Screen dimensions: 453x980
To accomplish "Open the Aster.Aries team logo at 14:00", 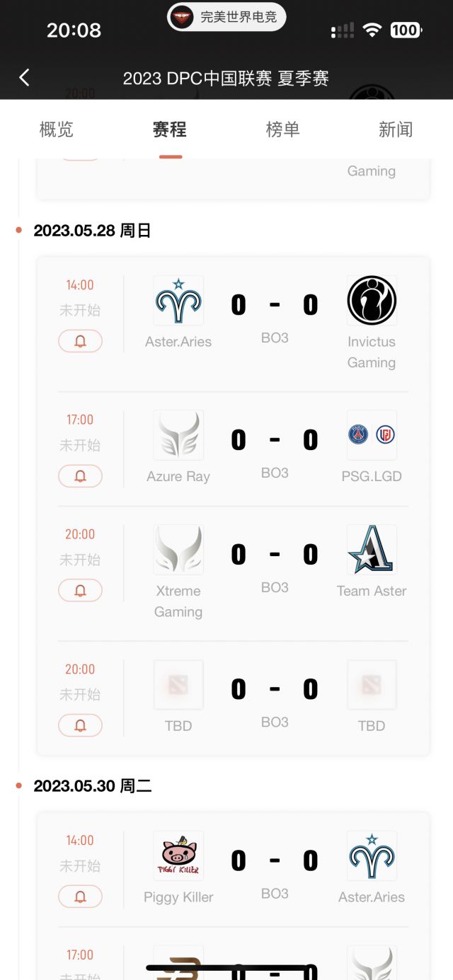I will tap(178, 301).
